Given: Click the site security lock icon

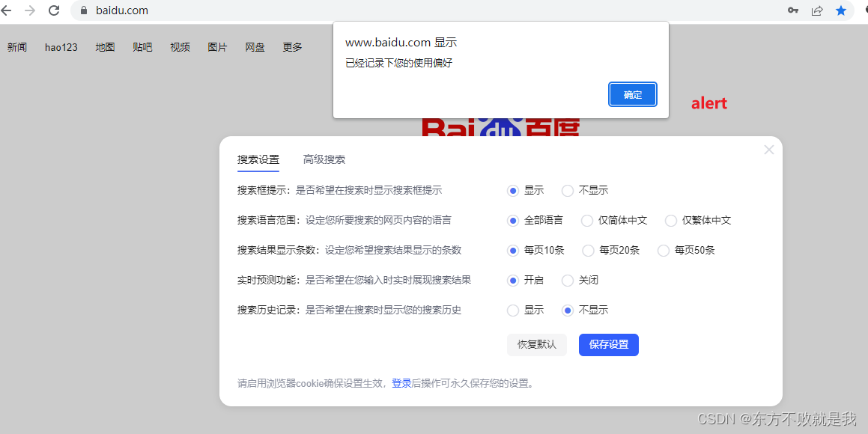Looking at the screenshot, I should click(x=82, y=10).
